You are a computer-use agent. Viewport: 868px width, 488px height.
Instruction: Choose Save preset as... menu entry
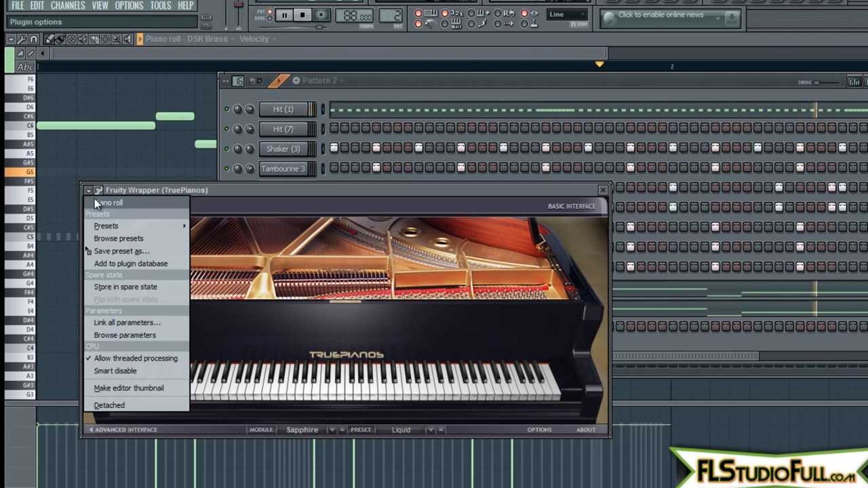[x=121, y=251]
